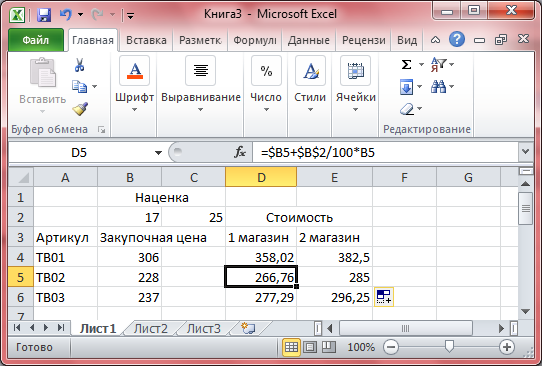Switch to the Главная tab

pos(93,40)
